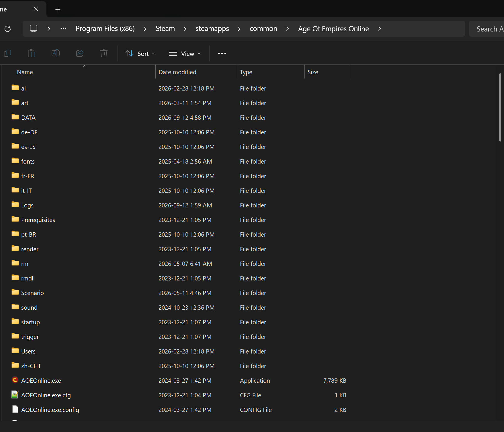Click the Share toolbar icon
The image size is (504, 432).
[80, 53]
